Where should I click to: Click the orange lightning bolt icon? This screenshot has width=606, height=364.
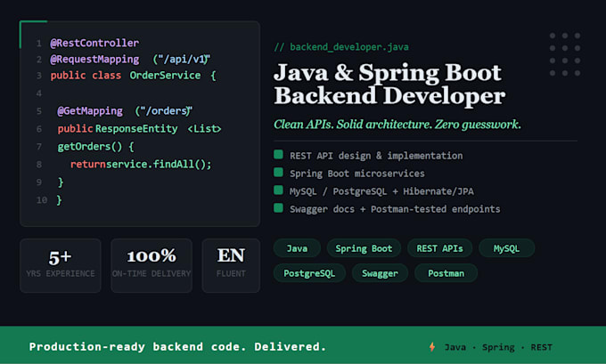pos(432,346)
